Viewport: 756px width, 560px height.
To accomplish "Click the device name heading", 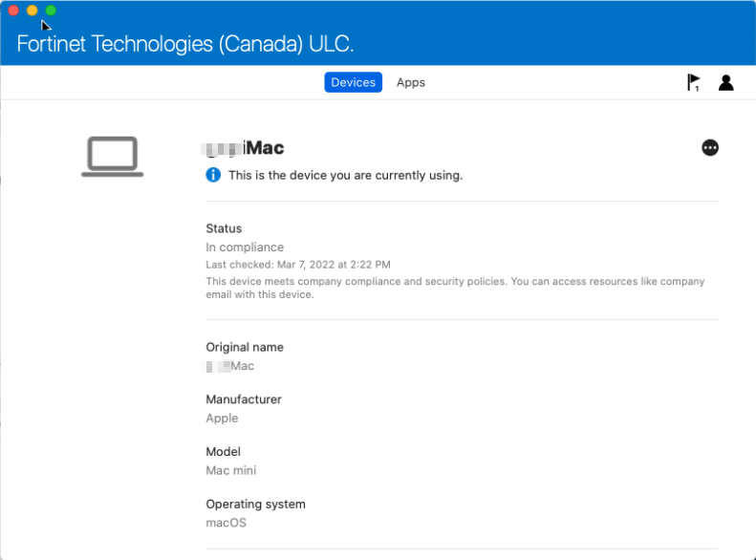I will [245, 148].
